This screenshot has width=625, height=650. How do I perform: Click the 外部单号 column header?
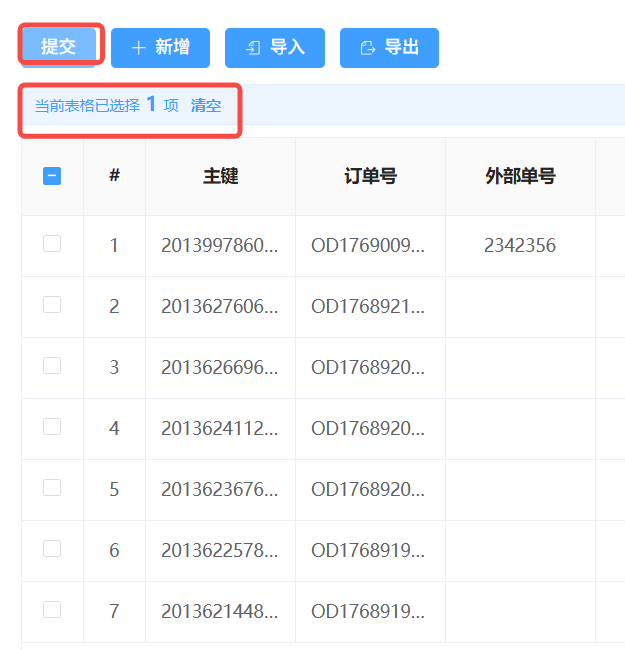(x=520, y=176)
